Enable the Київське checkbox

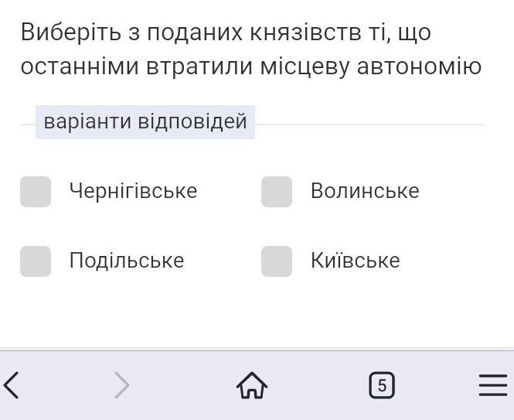(x=277, y=261)
